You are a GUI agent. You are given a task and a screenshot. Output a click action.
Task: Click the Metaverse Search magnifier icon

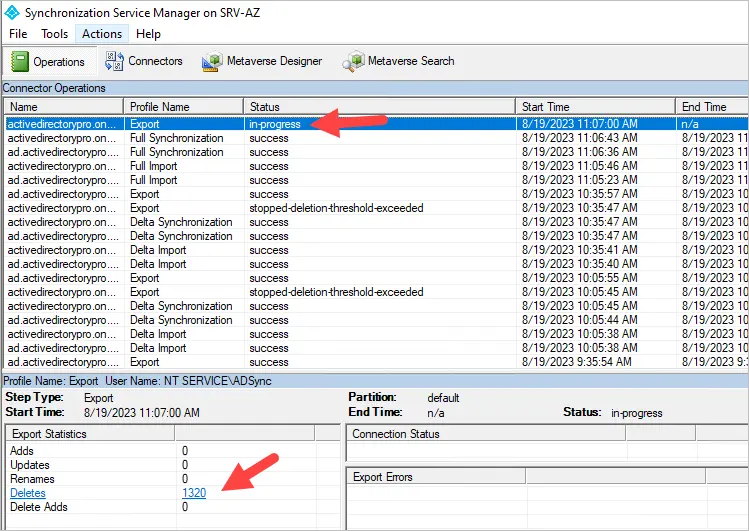pos(353,62)
